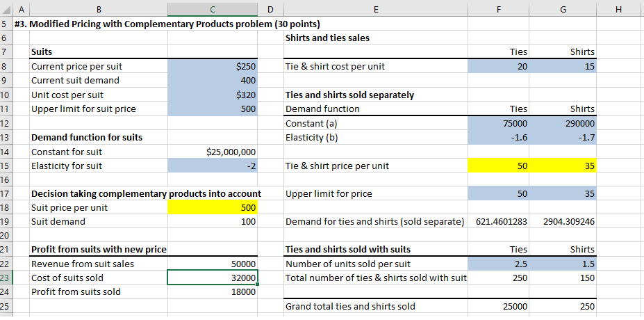Screen dimensions: 644x320
Task: Select column F header
Action: (499, 10)
